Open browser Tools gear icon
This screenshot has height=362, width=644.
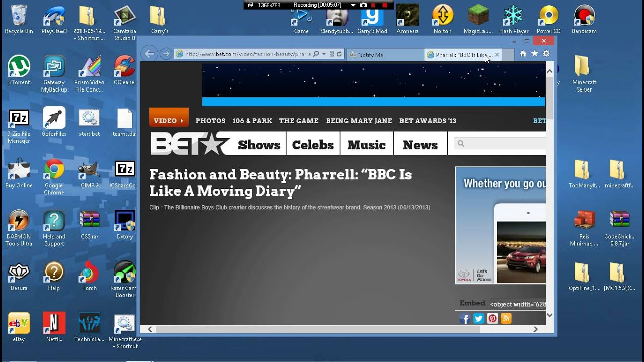pyautogui.click(x=546, y=54)
